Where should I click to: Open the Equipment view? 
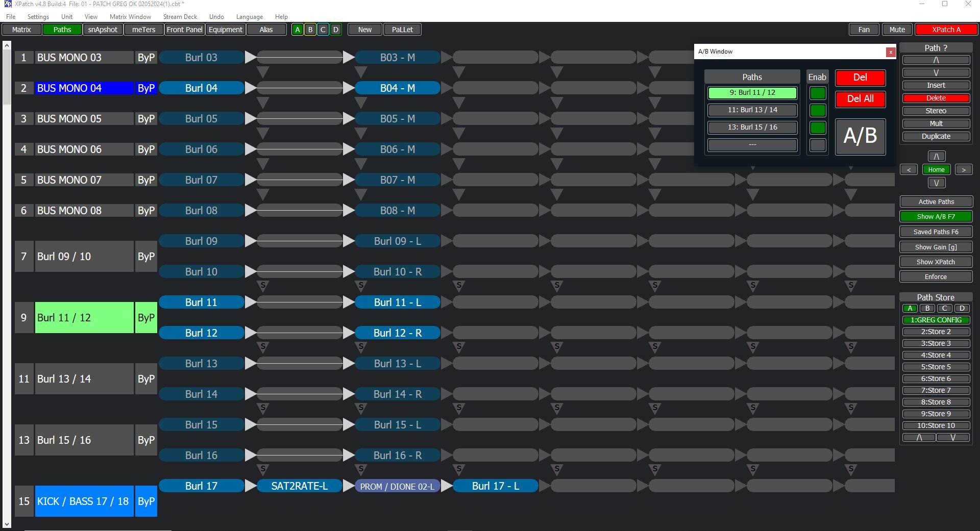coord(225,30)
